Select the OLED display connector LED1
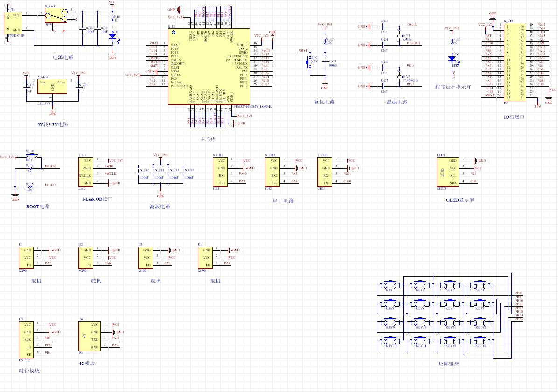This screenshot has height=392, width=558. [x=448, y=172]
